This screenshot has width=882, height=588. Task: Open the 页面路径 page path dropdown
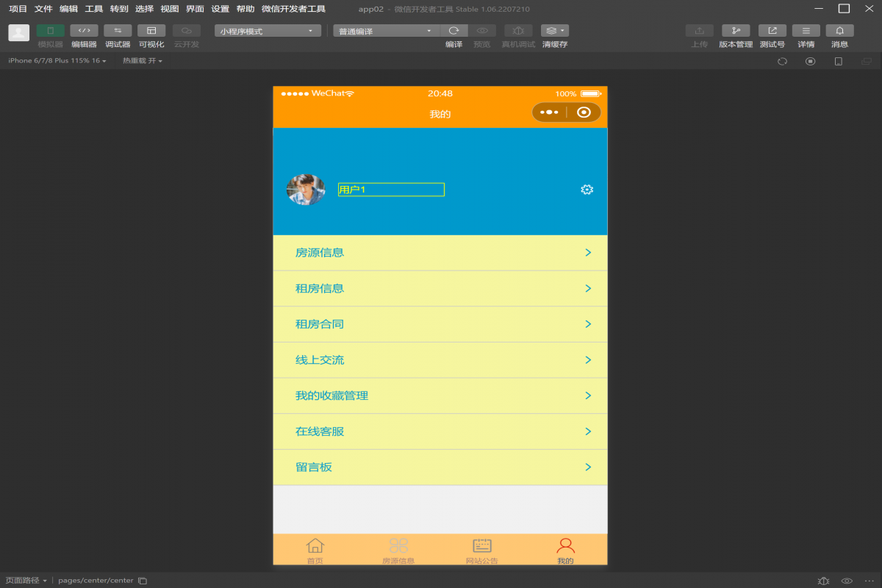click(x=26, y=581)
